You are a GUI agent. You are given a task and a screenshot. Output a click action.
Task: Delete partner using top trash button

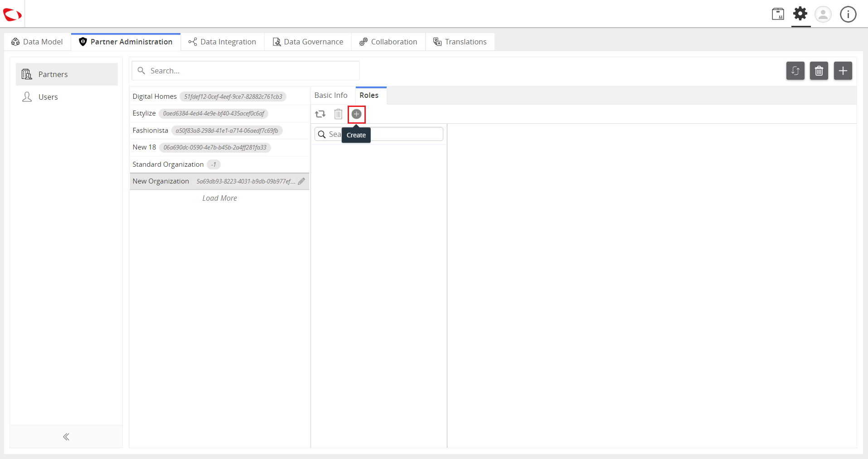819,71
